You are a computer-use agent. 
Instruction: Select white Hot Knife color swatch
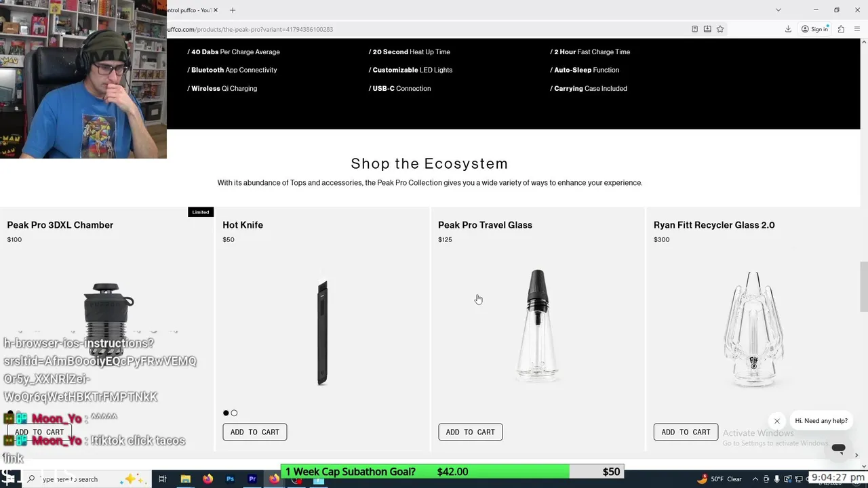(234, 413)
